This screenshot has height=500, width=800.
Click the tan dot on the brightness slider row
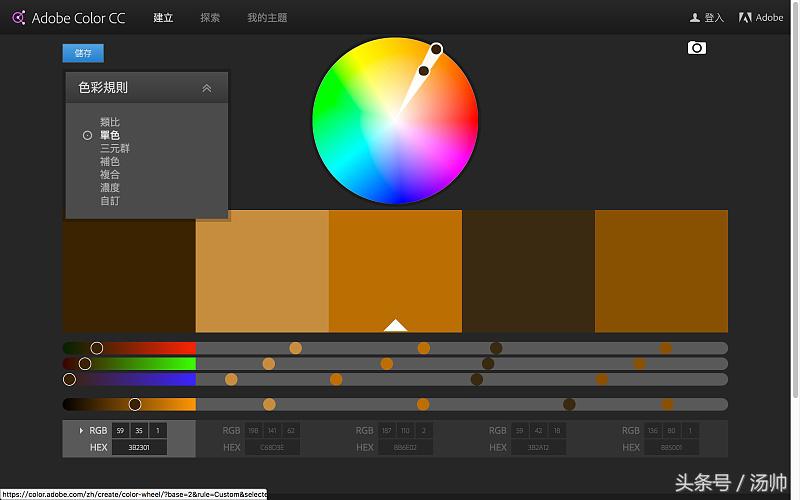tap(269, 405)
